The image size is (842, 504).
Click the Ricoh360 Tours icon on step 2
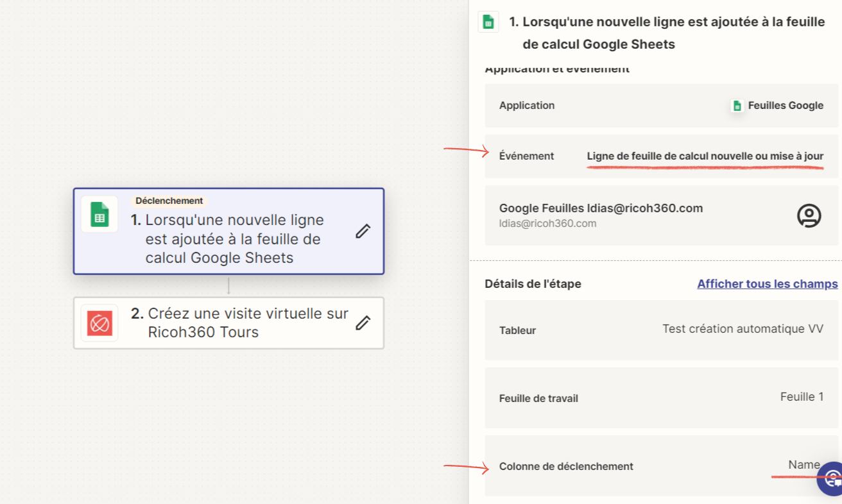(99, 323)
